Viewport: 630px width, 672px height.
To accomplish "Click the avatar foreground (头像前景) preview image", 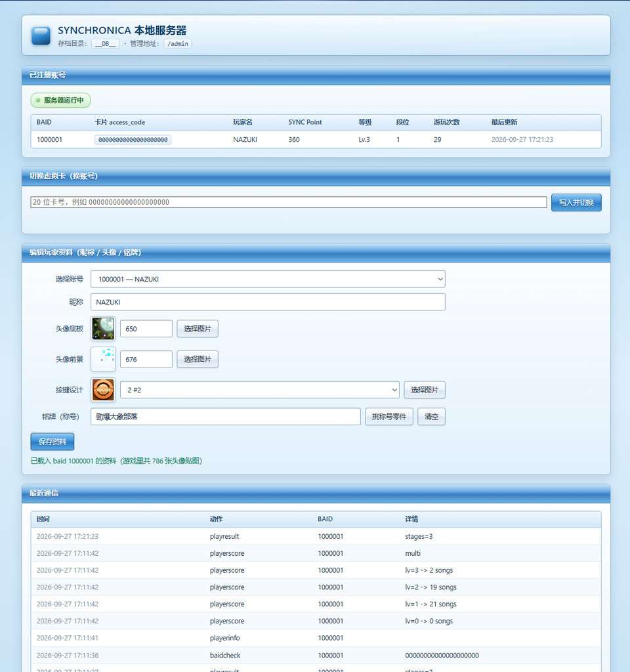I will coord(103,360).
